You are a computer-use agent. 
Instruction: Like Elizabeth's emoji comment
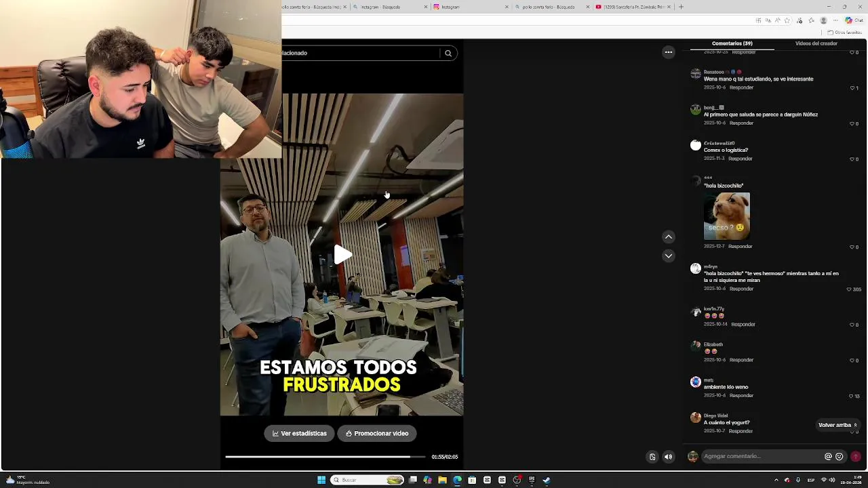(x=852, y=361)
